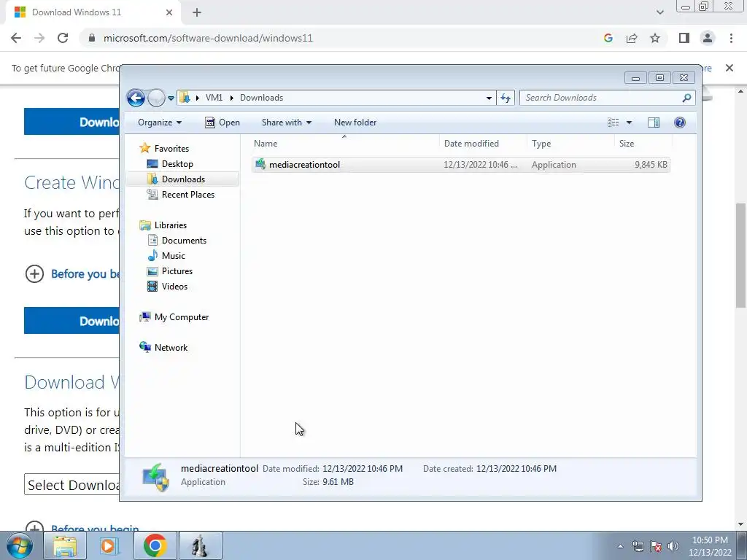Image resolution: width=747 pixels, height=560 pixels.
Task: Select Downloads in the navigation pane
Action: pyautogui.click(x=183, y=179)
